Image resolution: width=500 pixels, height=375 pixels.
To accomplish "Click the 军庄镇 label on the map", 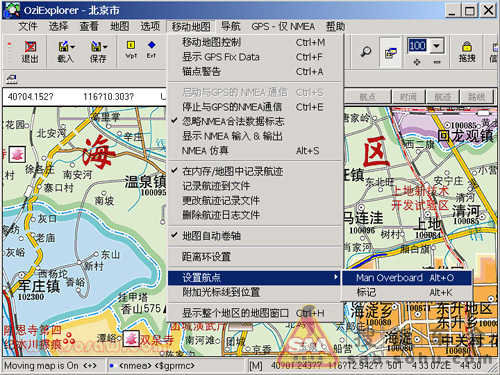I will tap(39, 286).
